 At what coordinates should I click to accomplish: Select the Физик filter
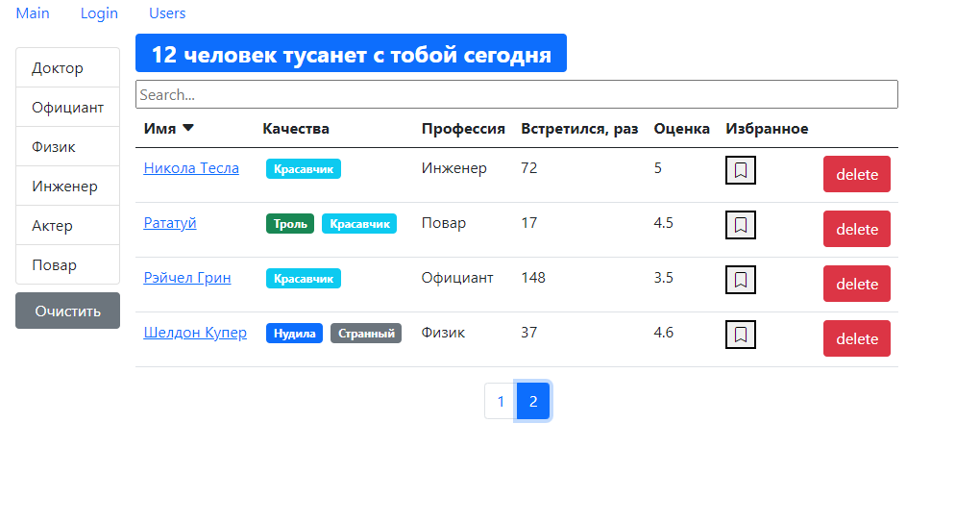67,146
